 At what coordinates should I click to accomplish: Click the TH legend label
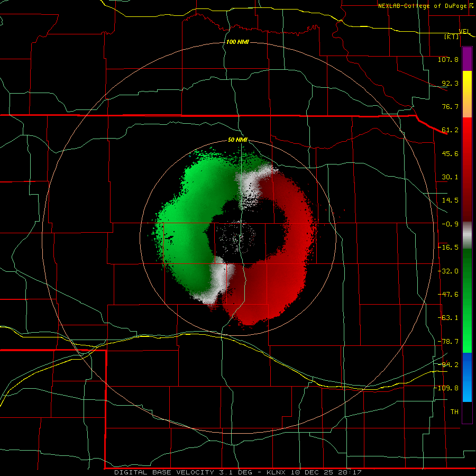click(454, 412)
